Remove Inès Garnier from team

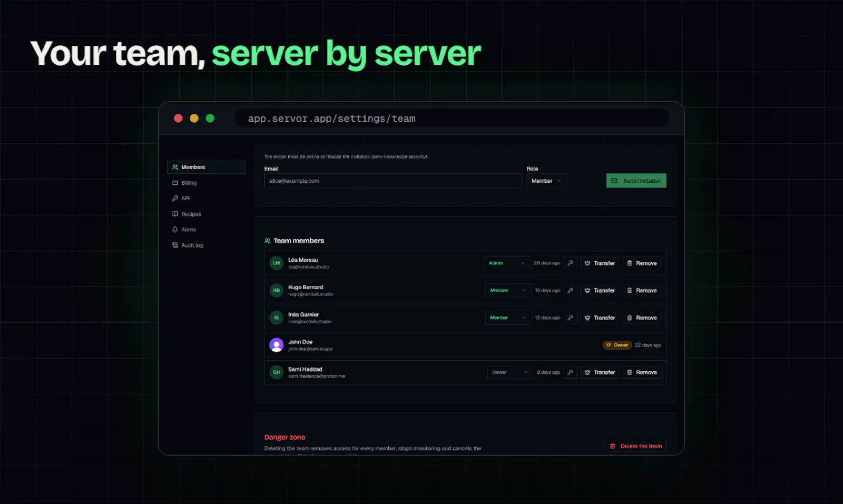pyautogui.click(x=642, y=318)
